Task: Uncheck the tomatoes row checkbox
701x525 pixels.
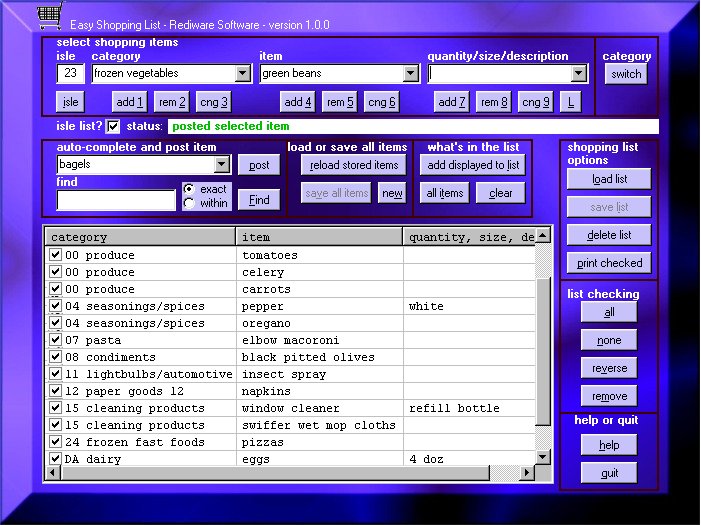Action: (x=55, y=254)
